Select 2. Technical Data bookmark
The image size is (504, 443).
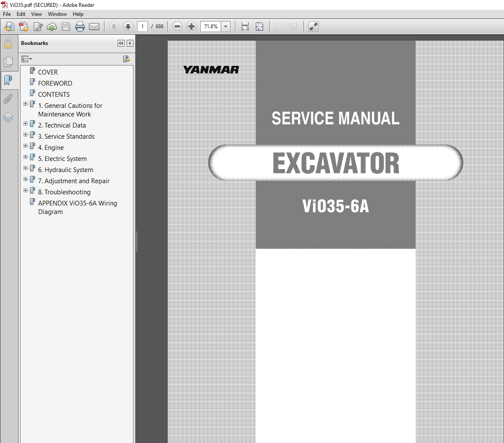click(x=62, y=125)
